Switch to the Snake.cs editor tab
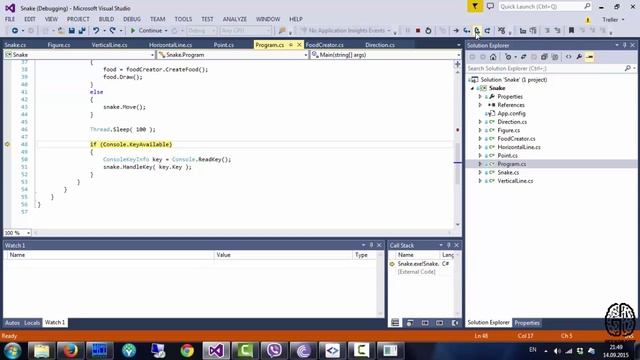This screenshot has height=360, width=640. (15, 45)
